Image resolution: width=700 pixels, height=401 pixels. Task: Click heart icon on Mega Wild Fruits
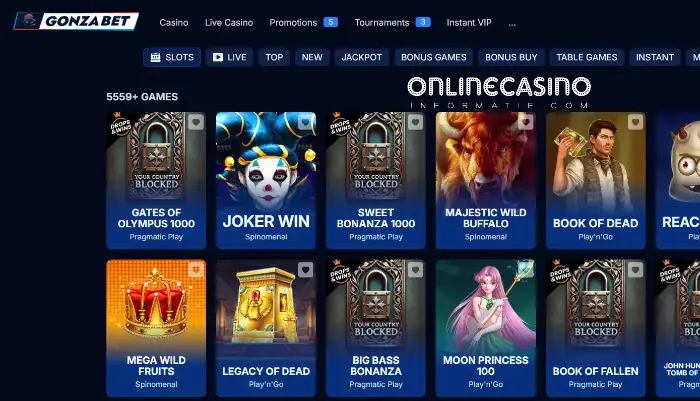coord(196,270)
